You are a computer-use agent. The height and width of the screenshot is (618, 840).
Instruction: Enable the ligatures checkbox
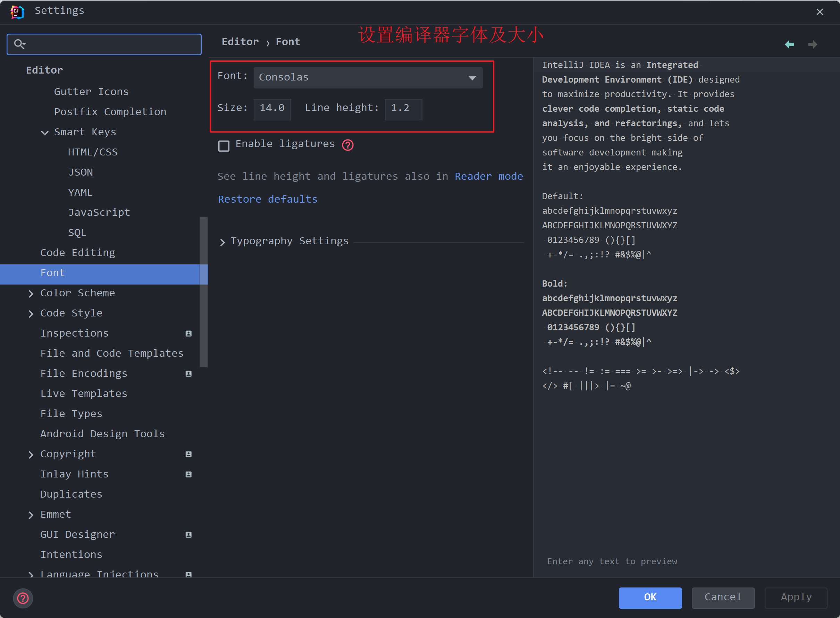tap(224, 145)
